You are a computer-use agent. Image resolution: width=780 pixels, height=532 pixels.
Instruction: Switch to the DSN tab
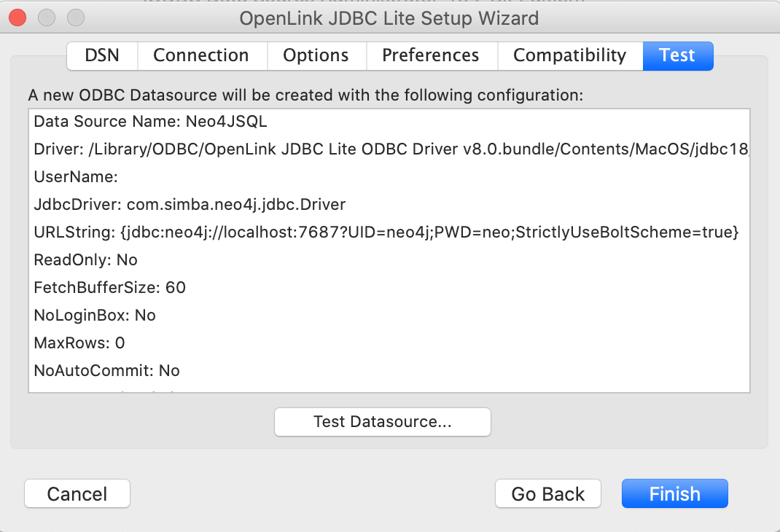tap(101, 55)
